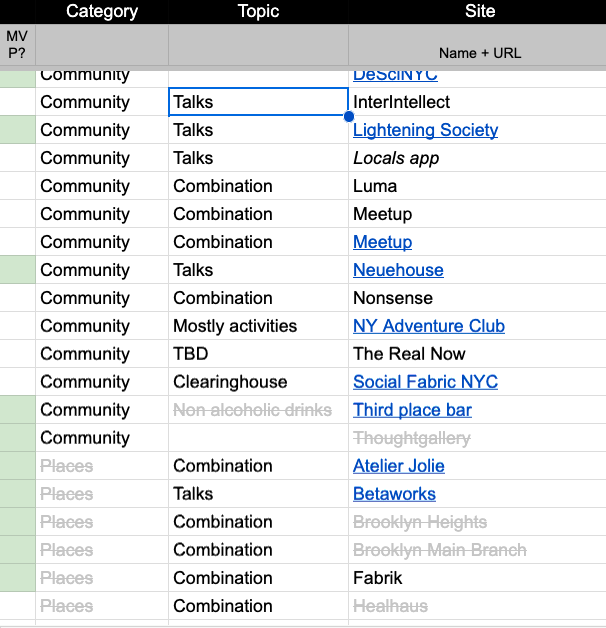Select the Fabrik cell
Screen dimensions: 606x628
377,578
